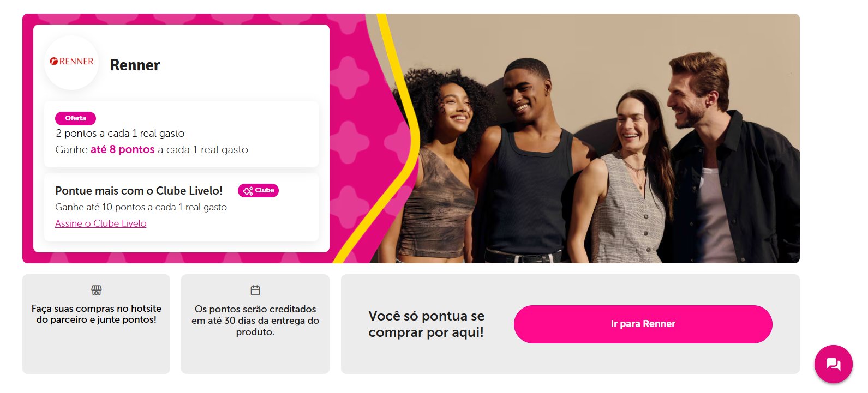Click the Ganhe até 10 pontos text

(141, 207)
